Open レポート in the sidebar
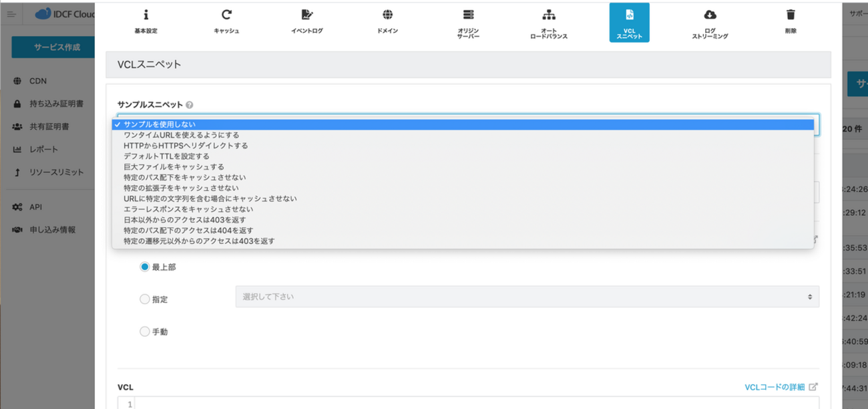This screenshot has width=868, height=409. point(43,149)
